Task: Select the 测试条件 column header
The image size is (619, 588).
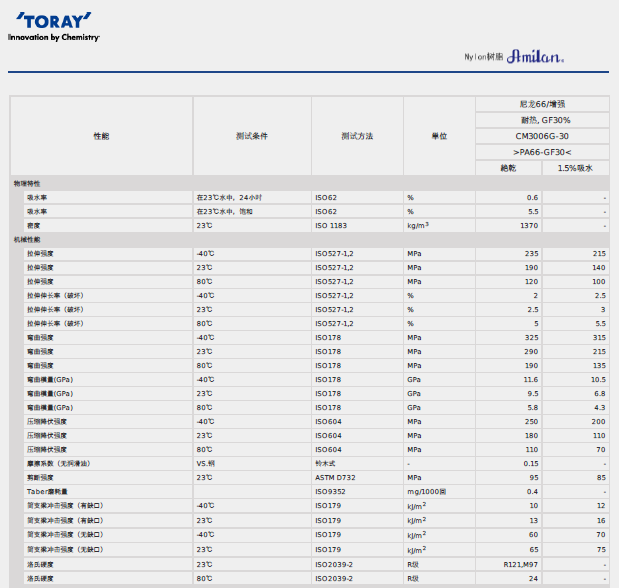Action: click(252, 136)
